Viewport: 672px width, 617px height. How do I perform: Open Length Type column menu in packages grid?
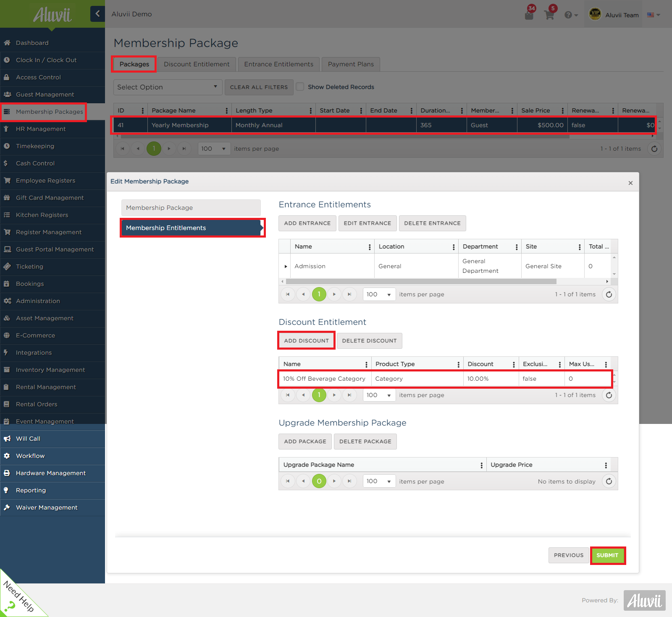pyautogui.click(x=311, y=110)
